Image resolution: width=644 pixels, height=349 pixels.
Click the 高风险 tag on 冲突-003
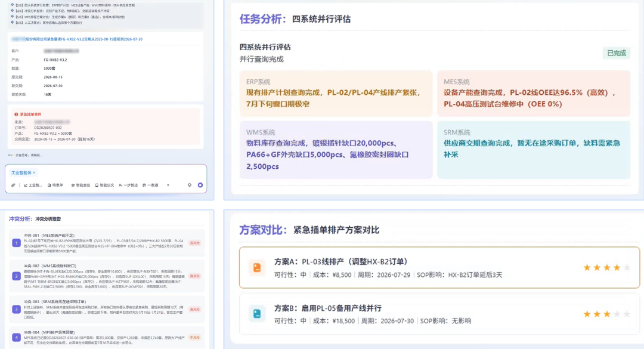(x=194, y=309)
